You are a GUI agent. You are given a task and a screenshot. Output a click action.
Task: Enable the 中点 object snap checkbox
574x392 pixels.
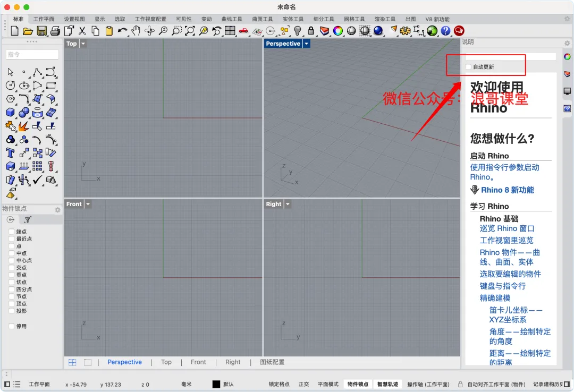[11, 253]
